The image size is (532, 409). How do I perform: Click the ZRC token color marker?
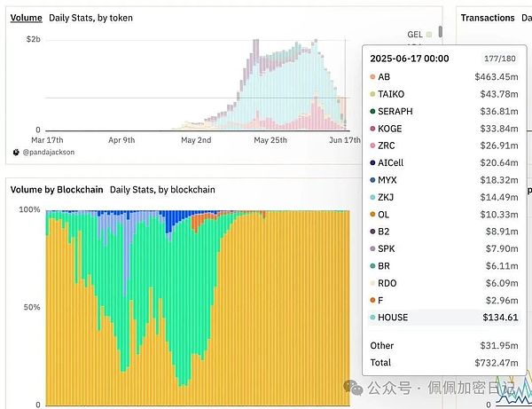[x=370, y=146]
